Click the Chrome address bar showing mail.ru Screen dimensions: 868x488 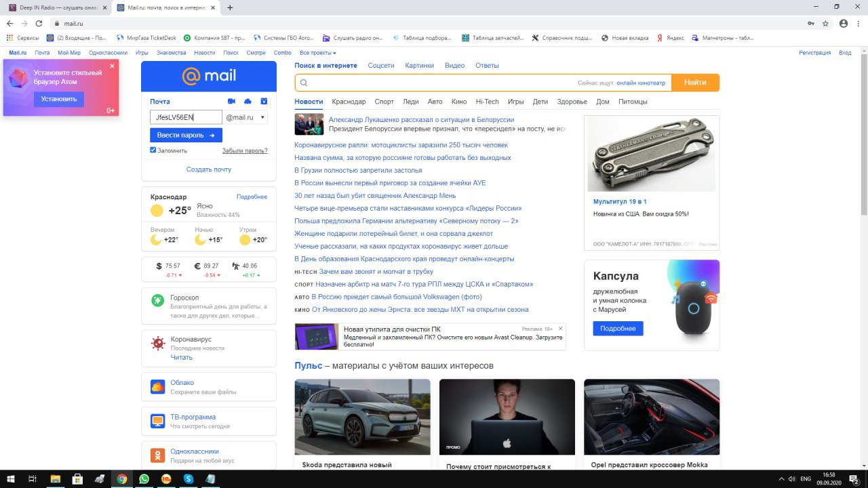click(427, 23)
